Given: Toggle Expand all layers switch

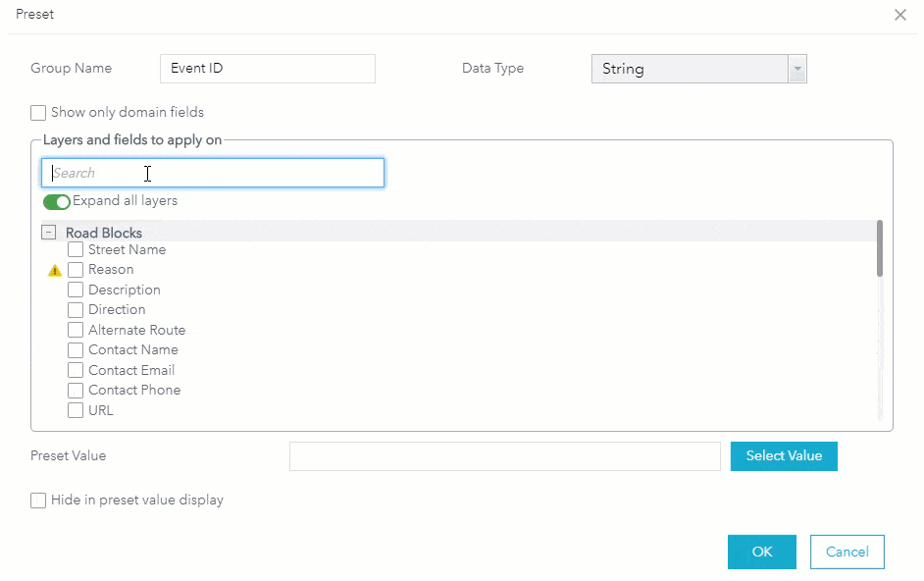Looking at the screenshot, I should coord(57,201).
